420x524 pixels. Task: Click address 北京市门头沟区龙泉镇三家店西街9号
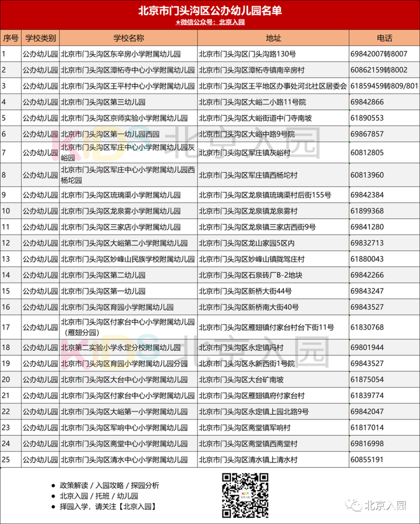257,227
